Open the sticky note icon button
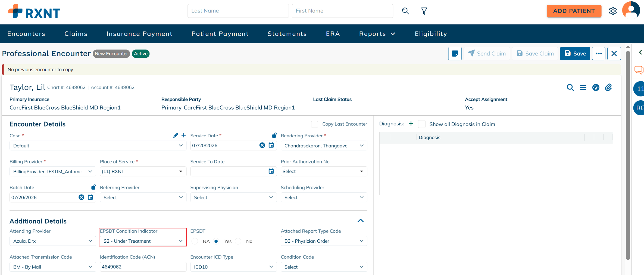The width and height of the screenshot is (644, 275). tap(455, 54)
